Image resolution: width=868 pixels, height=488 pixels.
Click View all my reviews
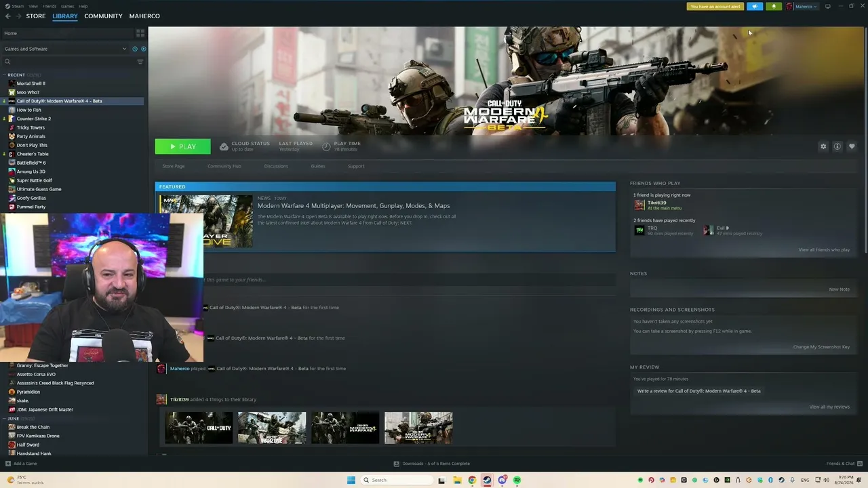(x=829, y=407)
